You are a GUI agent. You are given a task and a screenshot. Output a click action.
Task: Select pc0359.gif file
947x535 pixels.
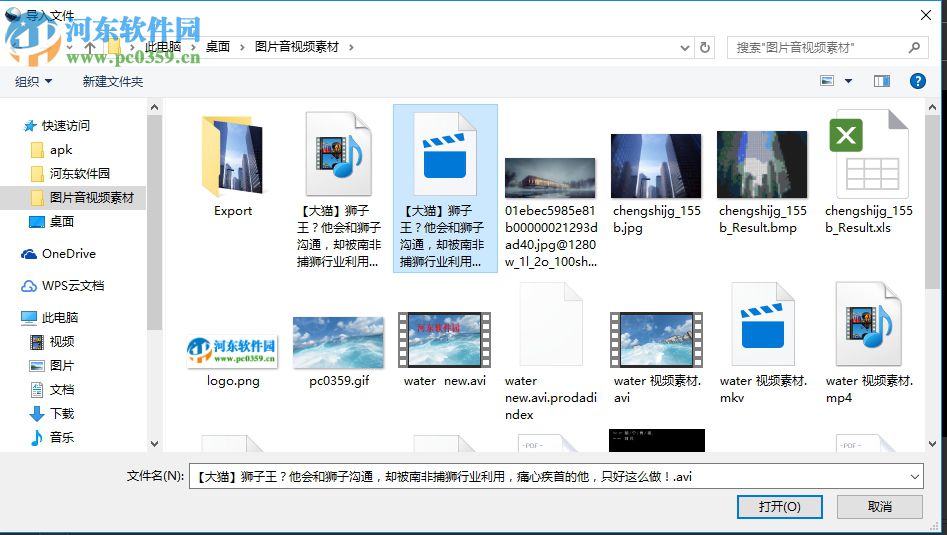pyautogui.click(x=338, y=351)
